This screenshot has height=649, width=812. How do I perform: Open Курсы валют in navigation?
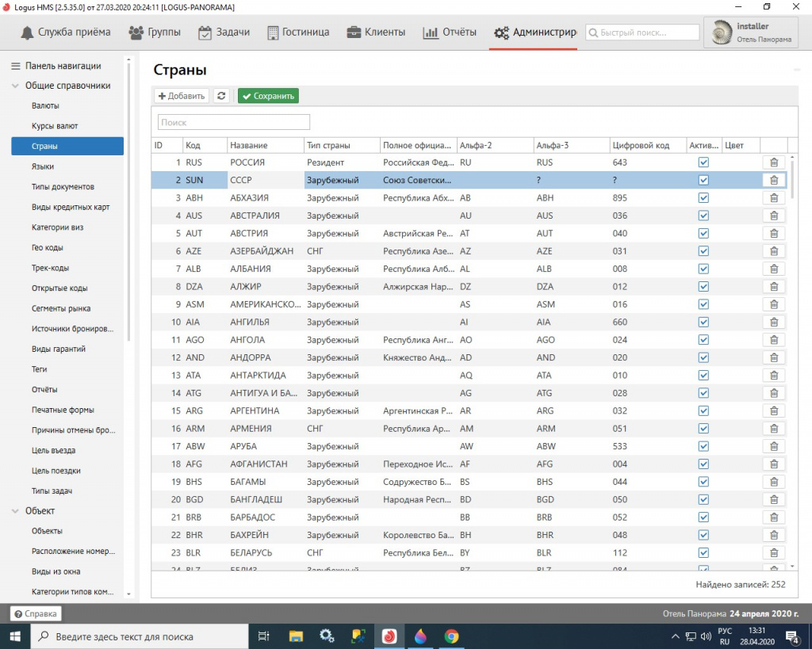click(x=55, y=126)
